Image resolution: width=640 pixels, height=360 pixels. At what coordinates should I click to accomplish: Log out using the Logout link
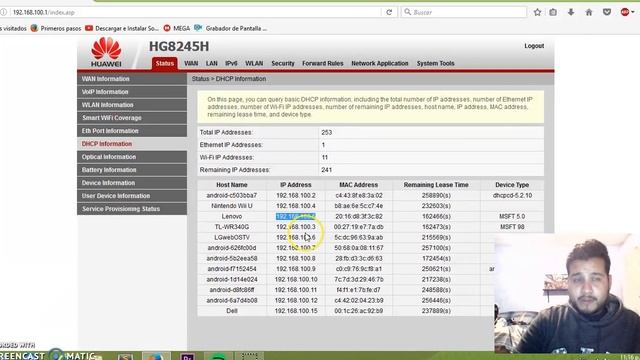(x=534, y=46)
